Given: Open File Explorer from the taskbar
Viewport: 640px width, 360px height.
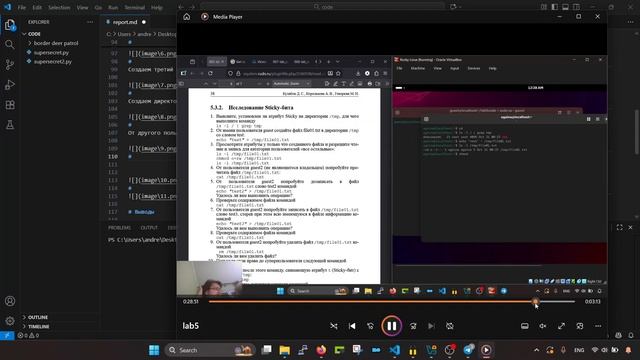Looking at the screenshot, I should coord(284,350).
